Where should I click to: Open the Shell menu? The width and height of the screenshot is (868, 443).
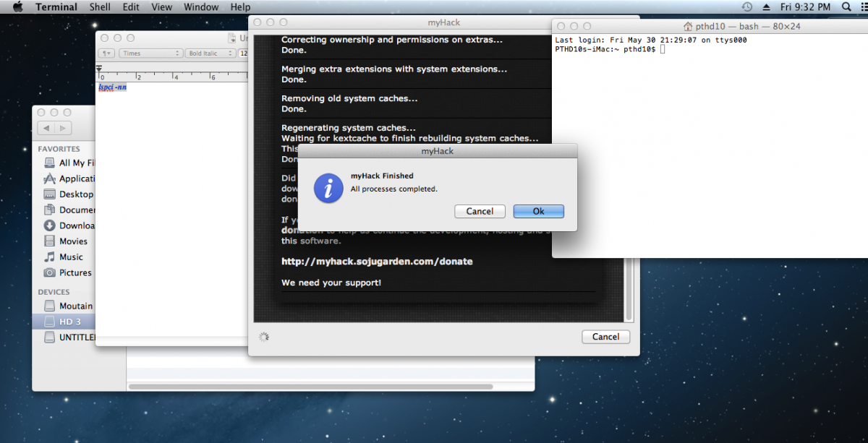point(100,7)
